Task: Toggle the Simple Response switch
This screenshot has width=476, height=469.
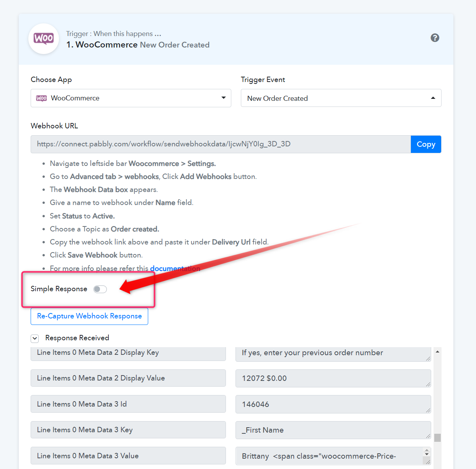Action: click(x=100, y=289)
